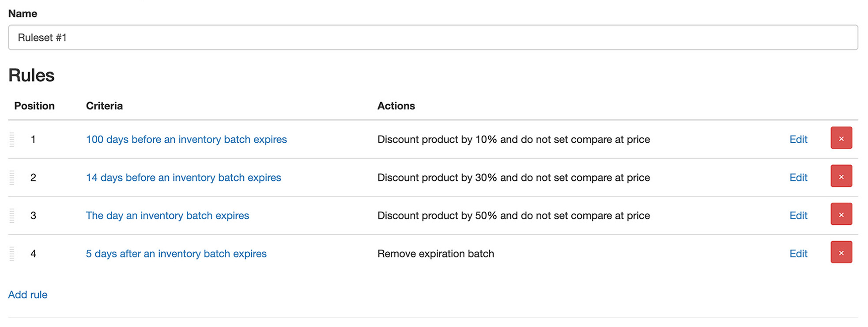
Task: Select the drag handle beside position 2
Action: pos(12,177)
